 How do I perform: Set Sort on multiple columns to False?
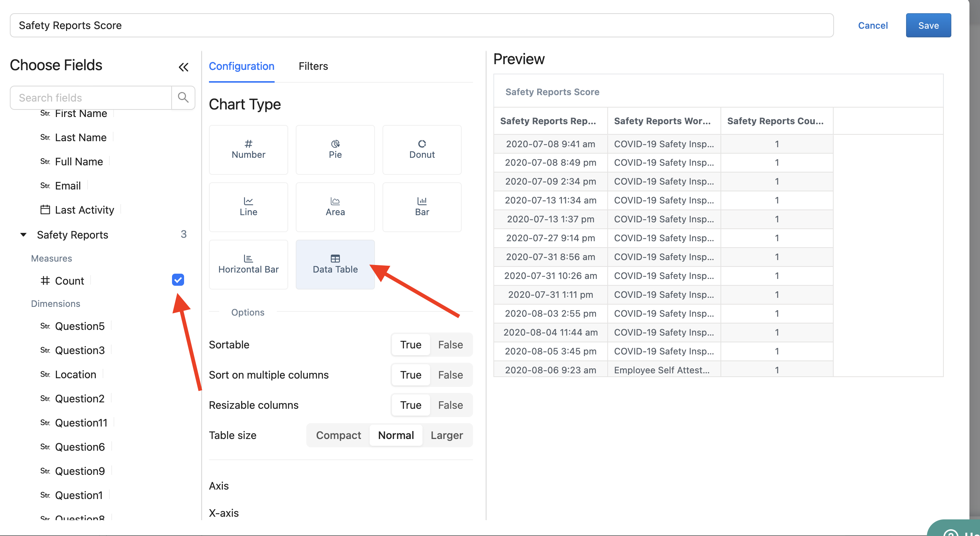click(450, 374)
